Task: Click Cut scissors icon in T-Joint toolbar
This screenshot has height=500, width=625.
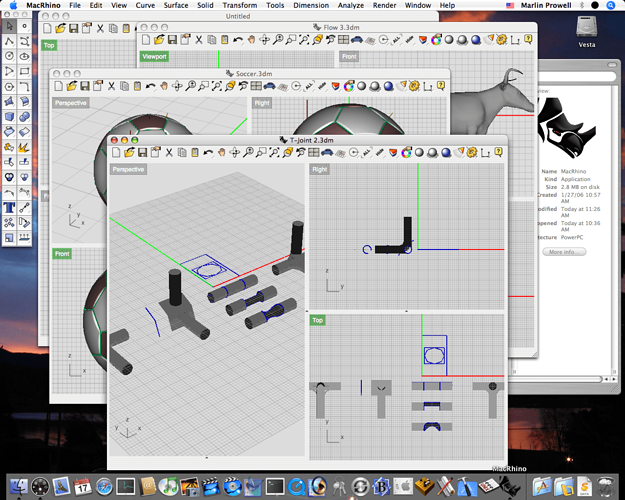Action: [169, 152]
